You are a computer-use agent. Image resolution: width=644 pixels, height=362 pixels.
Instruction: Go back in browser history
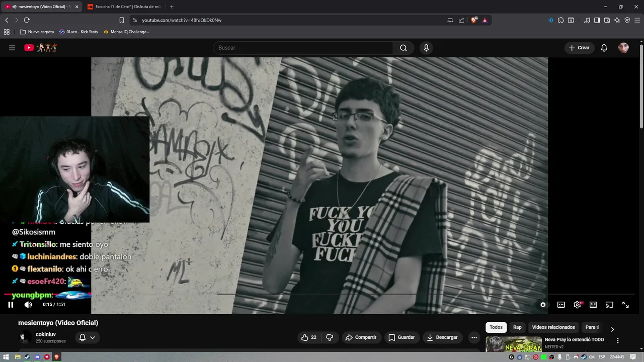(7, 20)
